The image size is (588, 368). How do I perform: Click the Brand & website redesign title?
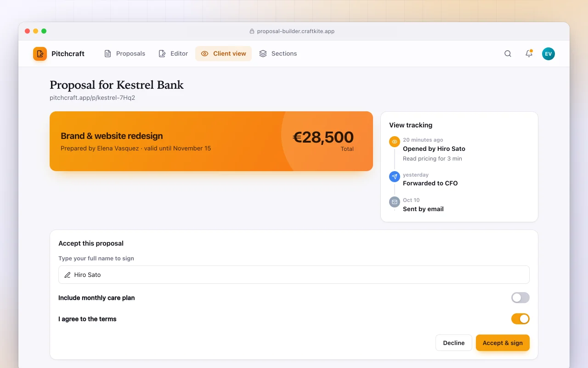tap(112, 136)
